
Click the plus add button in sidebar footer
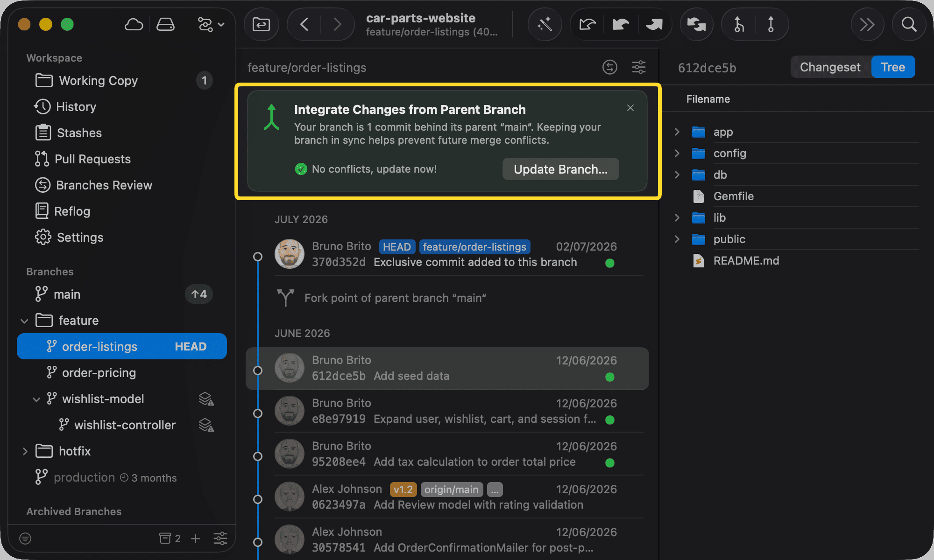pyautogui.click(x=196, y=539)
